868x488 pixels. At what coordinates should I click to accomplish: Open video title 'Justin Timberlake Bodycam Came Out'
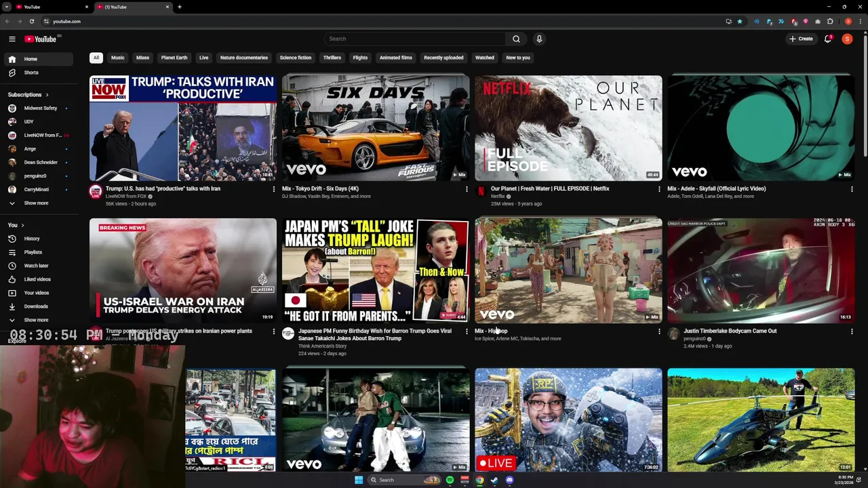pyautogui.click(x=730, y=331)
